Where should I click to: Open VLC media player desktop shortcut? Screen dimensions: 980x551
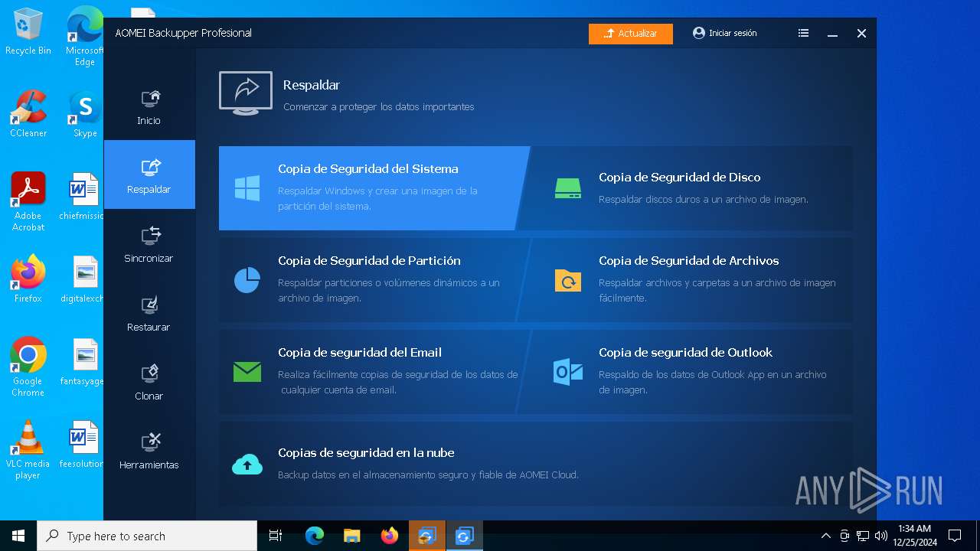pos(28,450)
